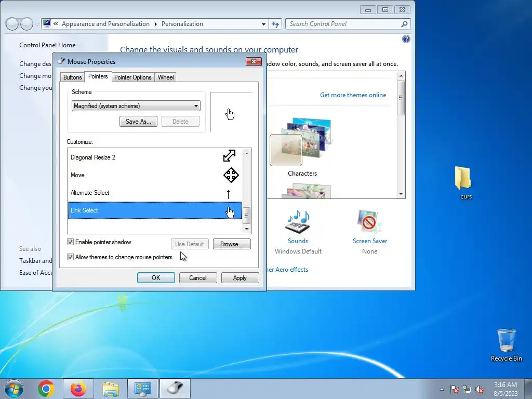This screenshot has height=399, width=532.
Task: Click the Apply button
Action: 240,278
